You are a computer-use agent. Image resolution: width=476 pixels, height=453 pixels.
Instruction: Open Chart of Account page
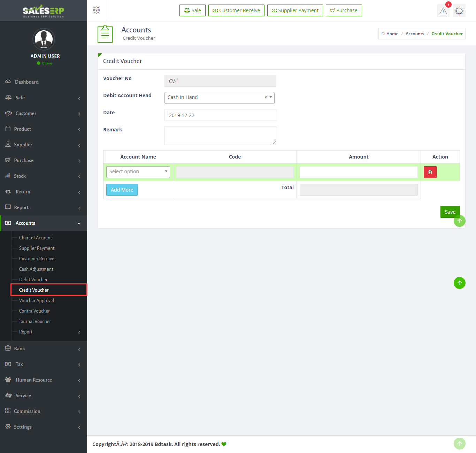[x=36, y=238]
